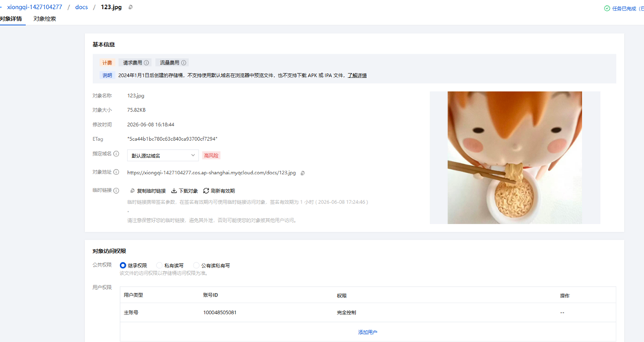Click 刷新有效期 to refresh validity

pyautogui.click(x=219, y=191)
